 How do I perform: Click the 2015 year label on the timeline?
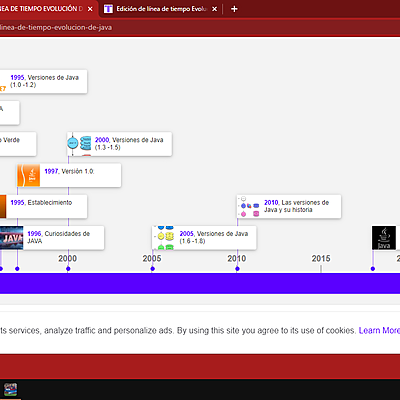tap(321, 258)
